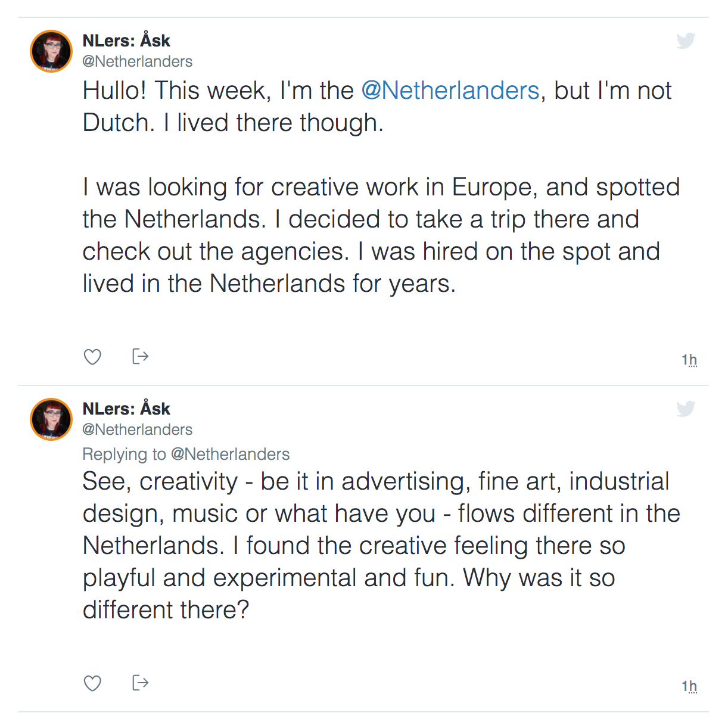Click gray @Netherlanders handle under first tweet name

tap(138, 61)
